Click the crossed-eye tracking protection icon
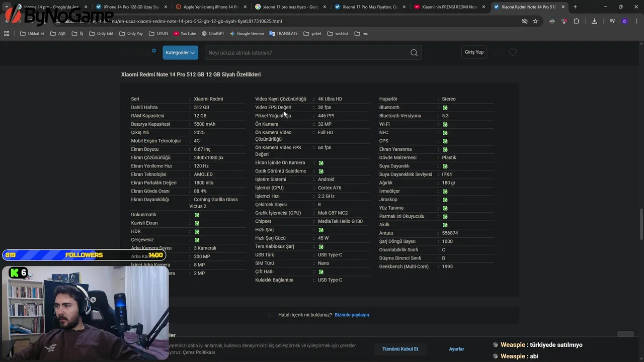The height and width of the screenshot is (362, 644). (524, 21)
